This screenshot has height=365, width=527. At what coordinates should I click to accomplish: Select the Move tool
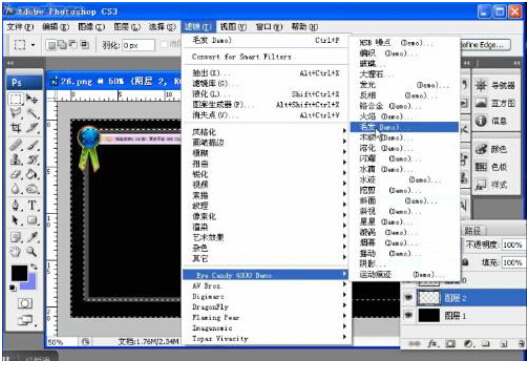click(32, 99)
